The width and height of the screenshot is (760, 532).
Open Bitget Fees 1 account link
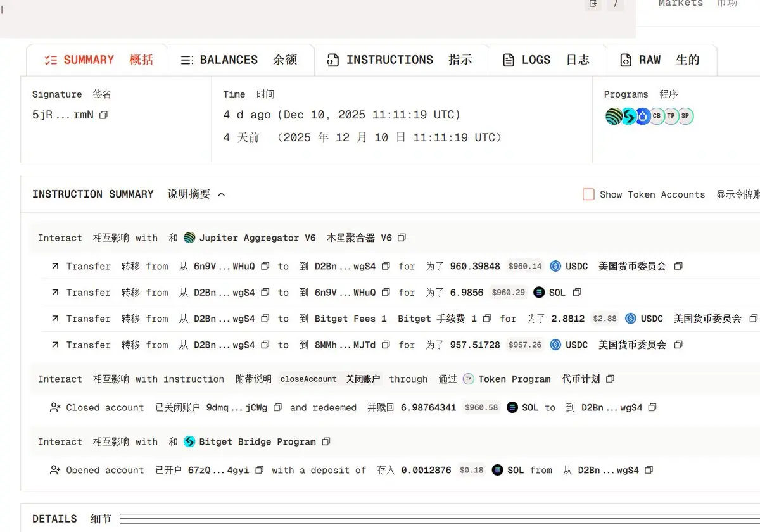(351, 319)
